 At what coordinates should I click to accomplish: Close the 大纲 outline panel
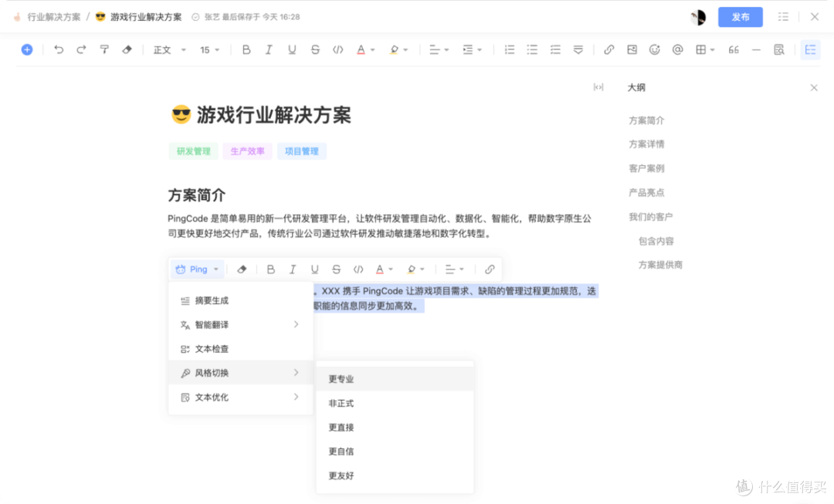[x=814, y=88]
